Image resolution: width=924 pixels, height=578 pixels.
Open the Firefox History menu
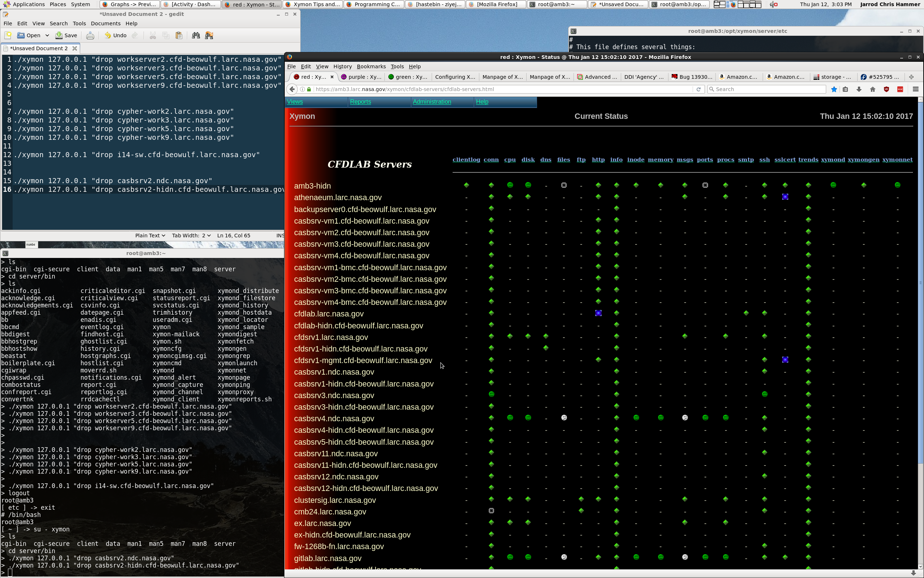coord(342,66)
